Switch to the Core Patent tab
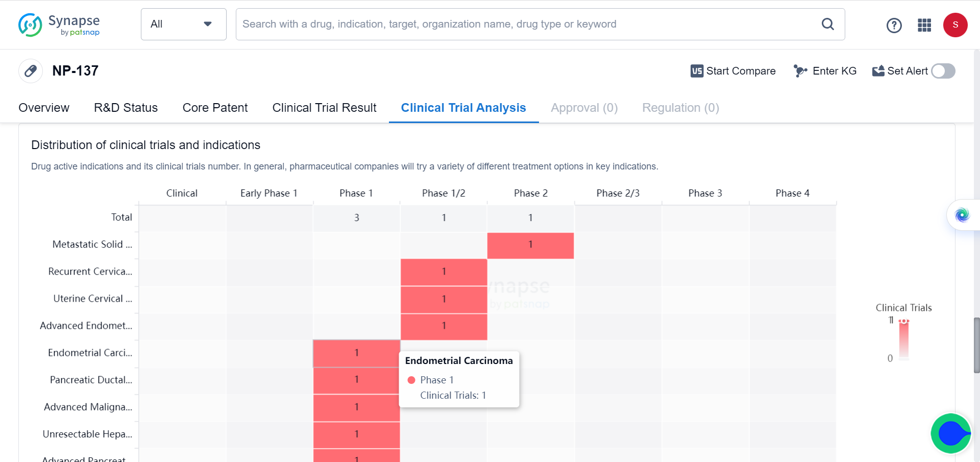This screenshot has height=462, width=980. click(215, 108)
